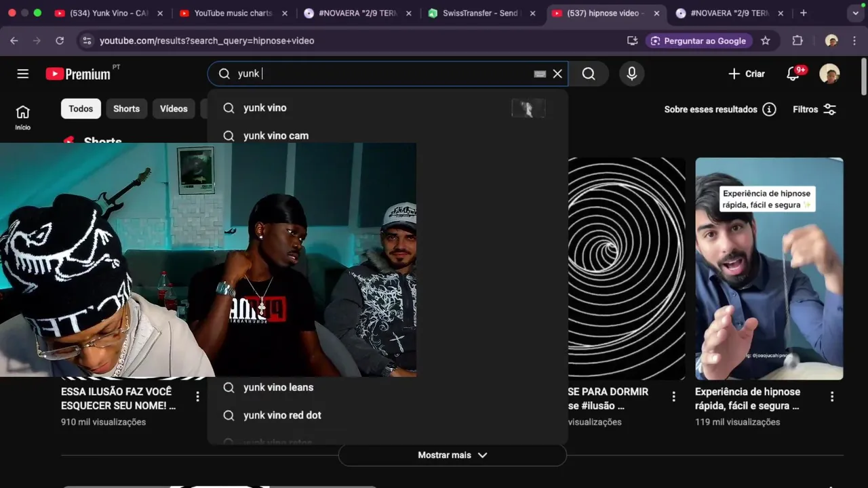Viewport: 868px width, 488px height.
Task: Clear the search text with the X
Action: (557, 74)
